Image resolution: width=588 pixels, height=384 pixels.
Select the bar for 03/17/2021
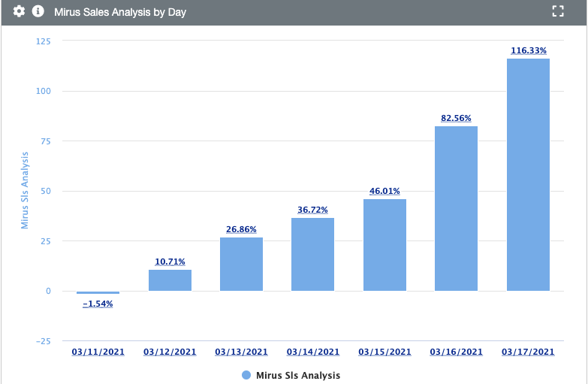528,174
